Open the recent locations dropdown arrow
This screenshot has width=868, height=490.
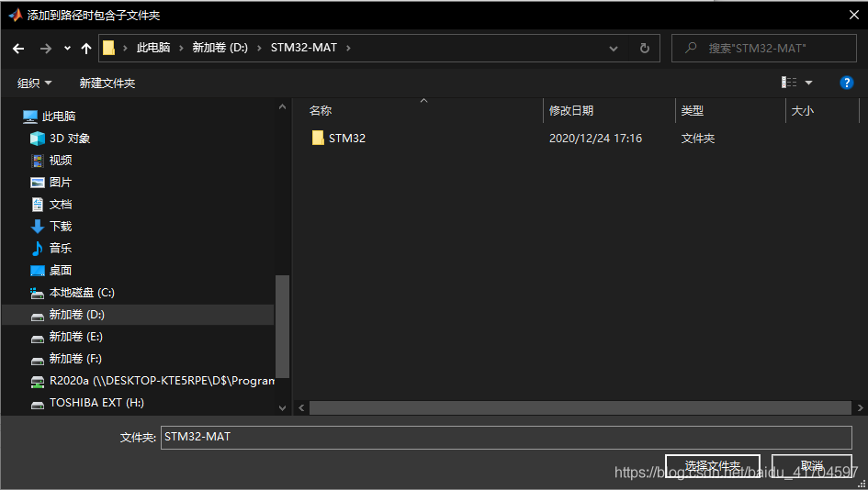(x=67, y=49)
